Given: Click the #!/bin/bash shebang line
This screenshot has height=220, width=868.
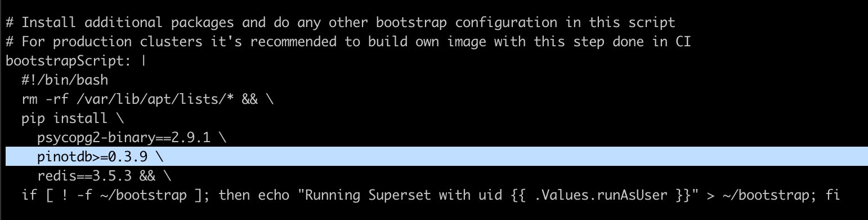Looking at the screenshot, I should (65, 80).
